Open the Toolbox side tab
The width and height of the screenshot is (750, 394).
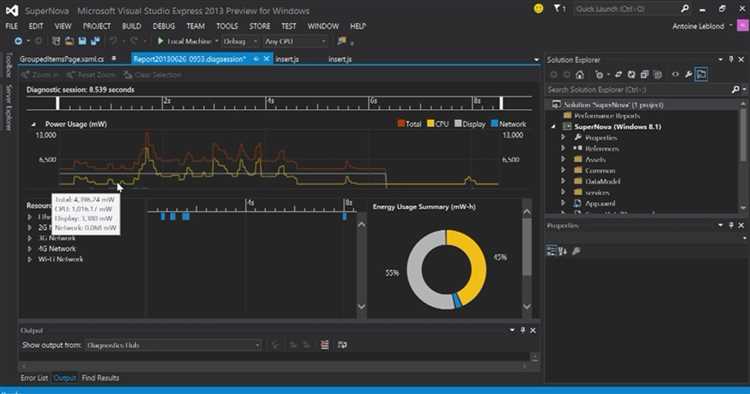(x=9, y=65)
